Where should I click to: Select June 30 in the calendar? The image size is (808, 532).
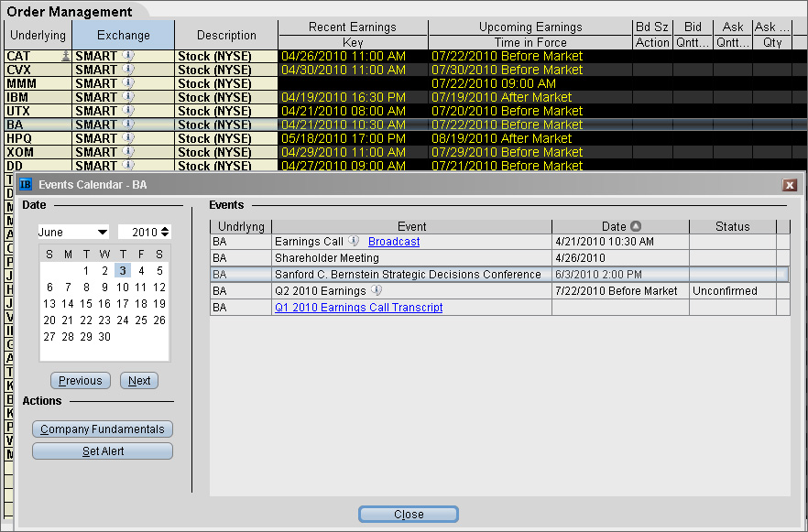tap(104, 336)
